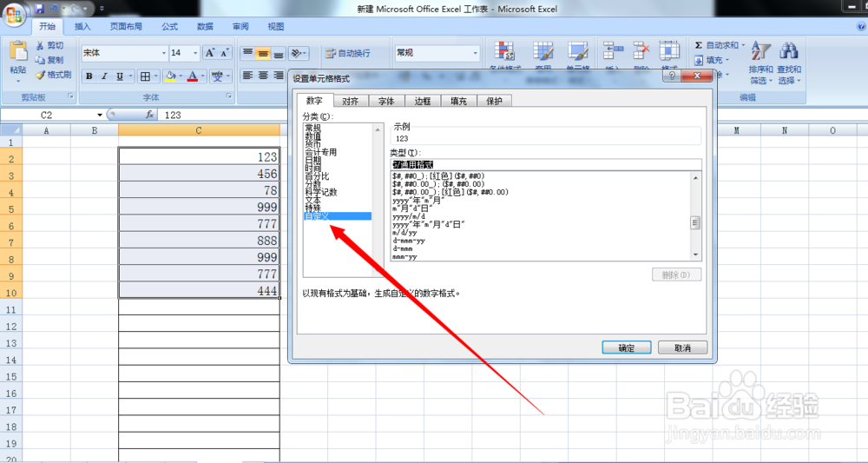Open the Office button menu

[x=14, y=15]
